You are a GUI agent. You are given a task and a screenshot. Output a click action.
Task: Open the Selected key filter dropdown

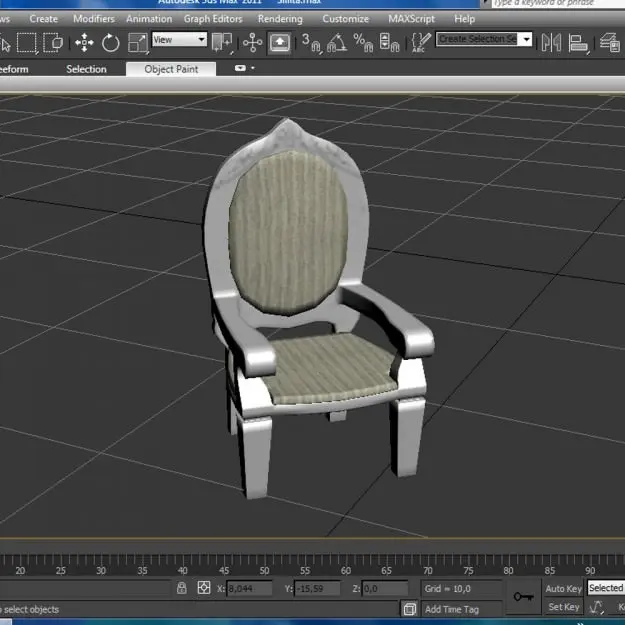click(606, 588)
